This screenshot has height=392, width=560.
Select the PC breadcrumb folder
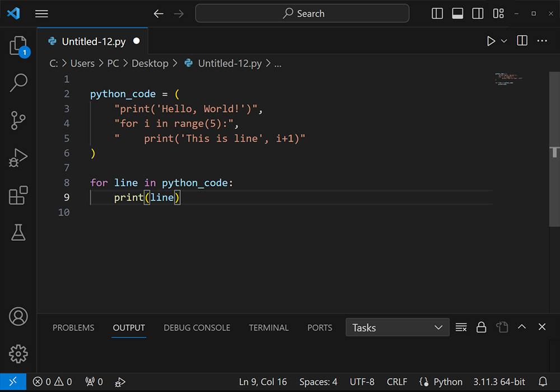[113, 63]
